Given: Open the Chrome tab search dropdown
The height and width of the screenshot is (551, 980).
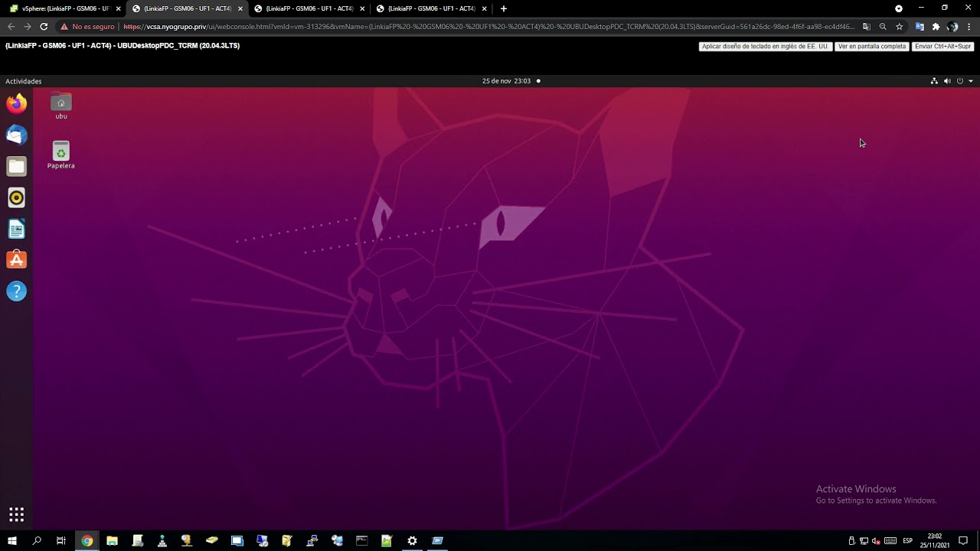Looking at the screenshot, I should (899, 8).
